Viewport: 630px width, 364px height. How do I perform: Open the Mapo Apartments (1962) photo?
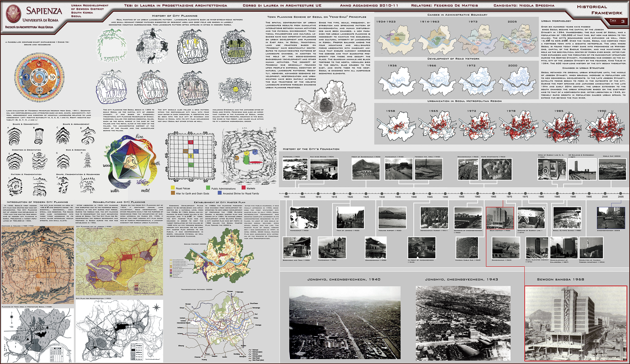tap(496, 169)
